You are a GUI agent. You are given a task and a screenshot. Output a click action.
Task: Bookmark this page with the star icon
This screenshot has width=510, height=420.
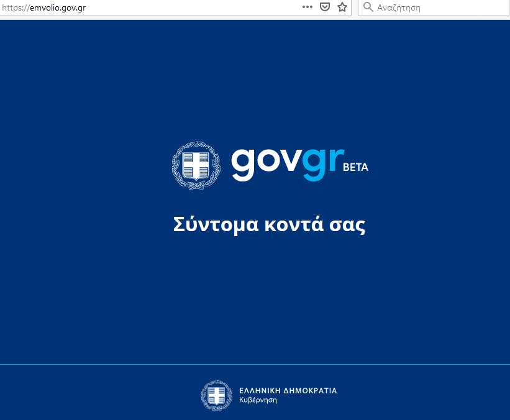pyautogui.click(x=342, y=7)
